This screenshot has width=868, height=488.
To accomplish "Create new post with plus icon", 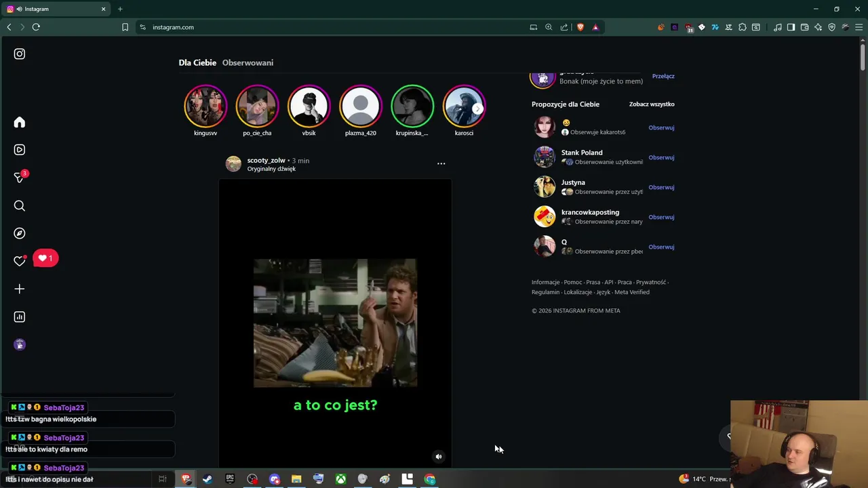I will (19, 289).
